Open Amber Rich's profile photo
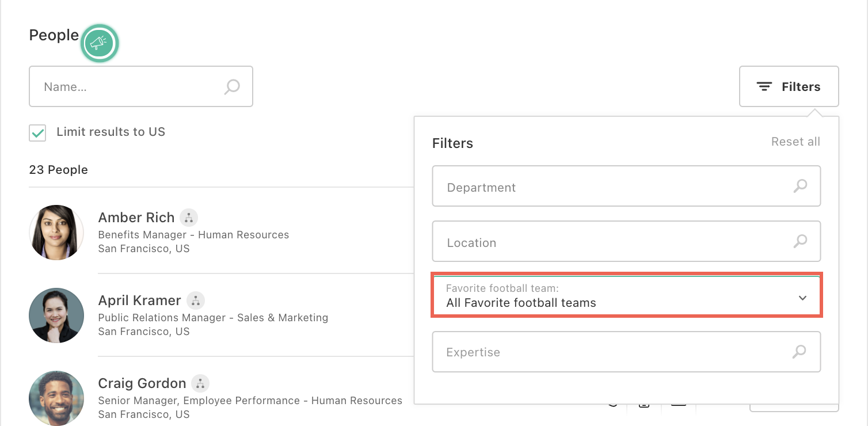 point(56,233)
